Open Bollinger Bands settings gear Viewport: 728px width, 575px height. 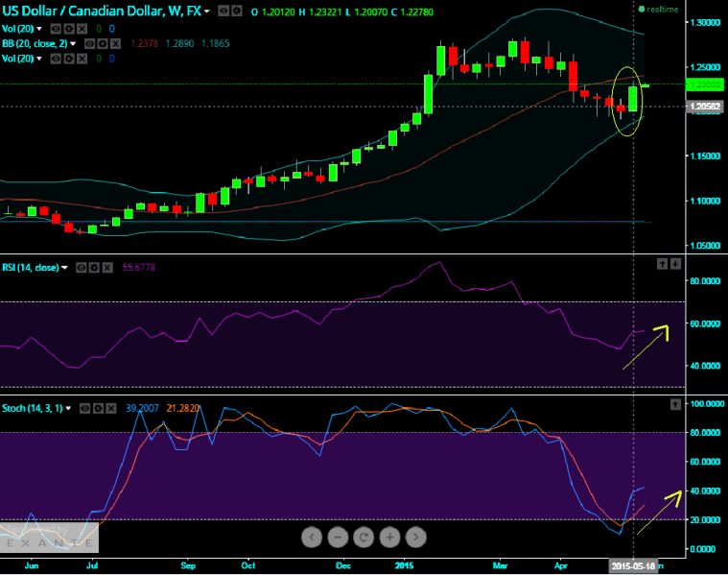pos(103,44)
